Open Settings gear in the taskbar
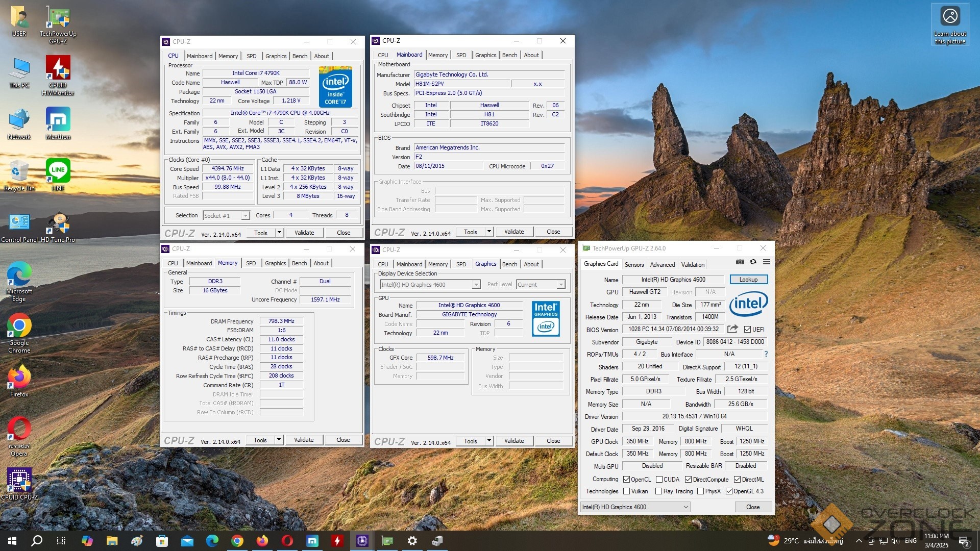Image resolution: width=980 pixels, height=551 pixels. click(x=412, y=541)
